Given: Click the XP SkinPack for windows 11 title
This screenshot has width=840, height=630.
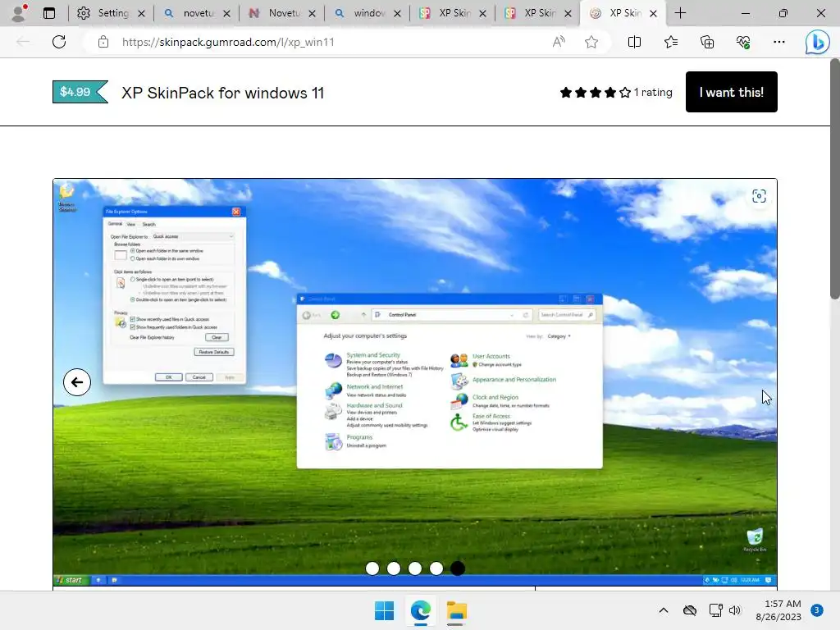Looking at the screenshot, I should click(223, 93).
